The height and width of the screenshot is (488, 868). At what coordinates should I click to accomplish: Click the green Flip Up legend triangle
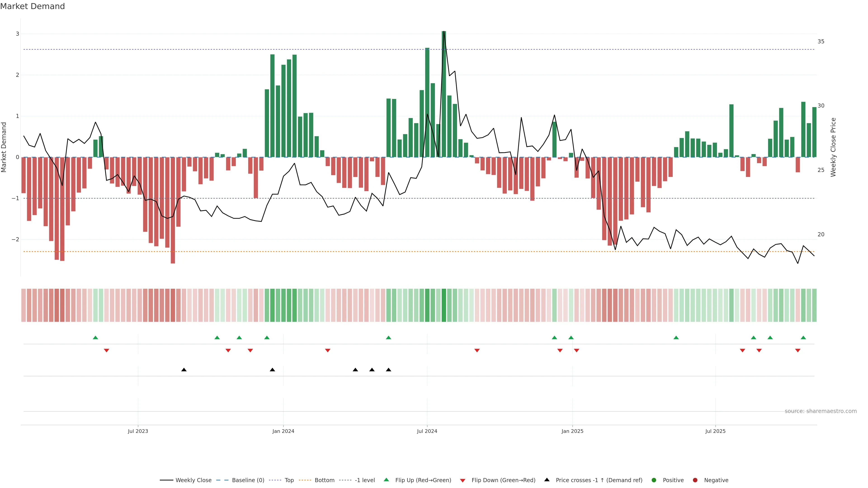(386, 480)
